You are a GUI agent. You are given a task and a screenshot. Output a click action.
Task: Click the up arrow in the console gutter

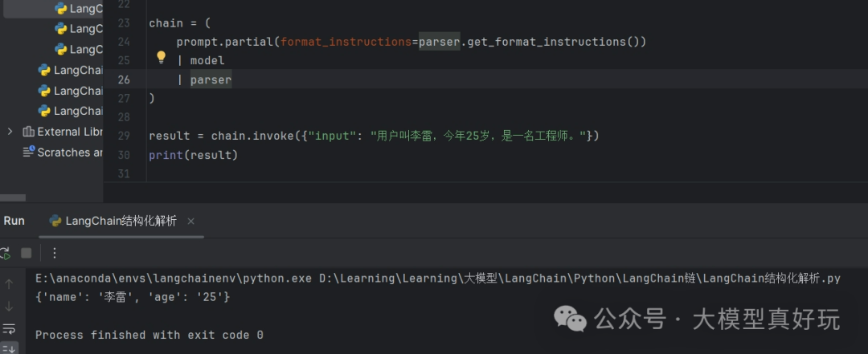pos(9,284)
